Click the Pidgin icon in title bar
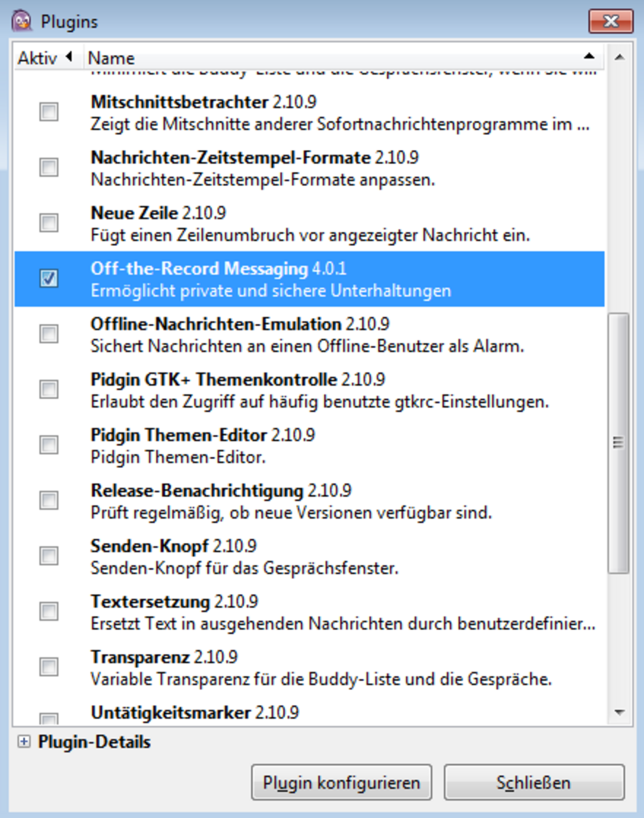This screenshot has height=818, width=644. coord(22,21)
